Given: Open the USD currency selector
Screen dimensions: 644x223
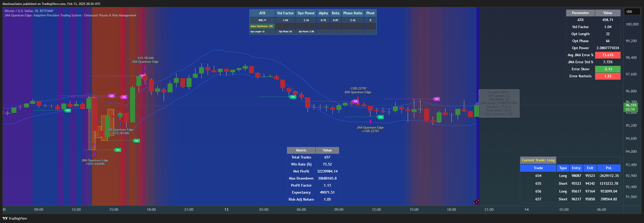Looking at the screenshot, I should [632, 12].
